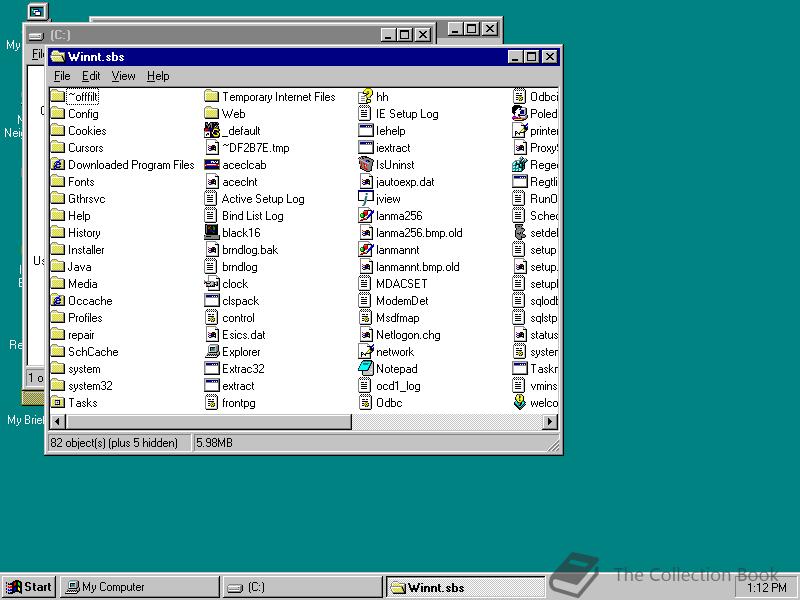Select the jview program icon
Image resolution: width=800 pixels, height=600 pixels.
pyautogui.click(x=365, y=198)
